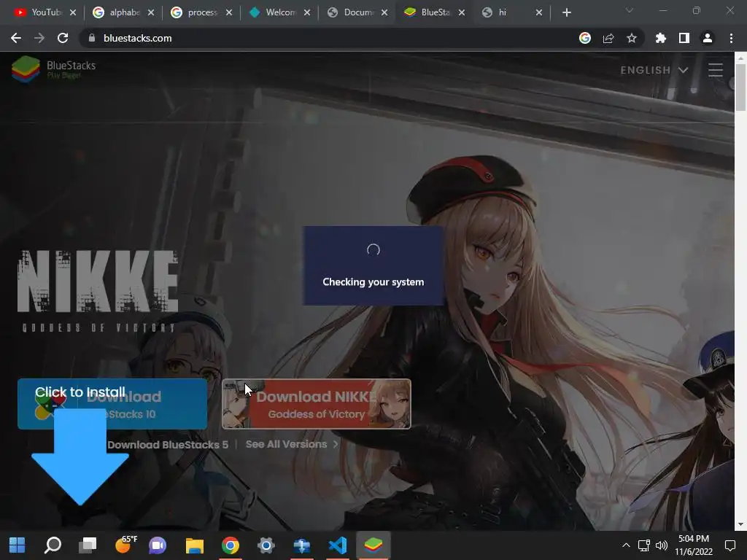747x560 pixels.
Task: Open BlueStacks taskbar icon
Action: (373, 545)
